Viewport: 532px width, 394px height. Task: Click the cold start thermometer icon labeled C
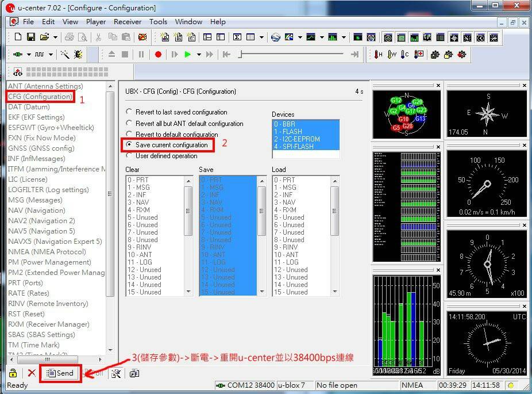tap(406, 55)
